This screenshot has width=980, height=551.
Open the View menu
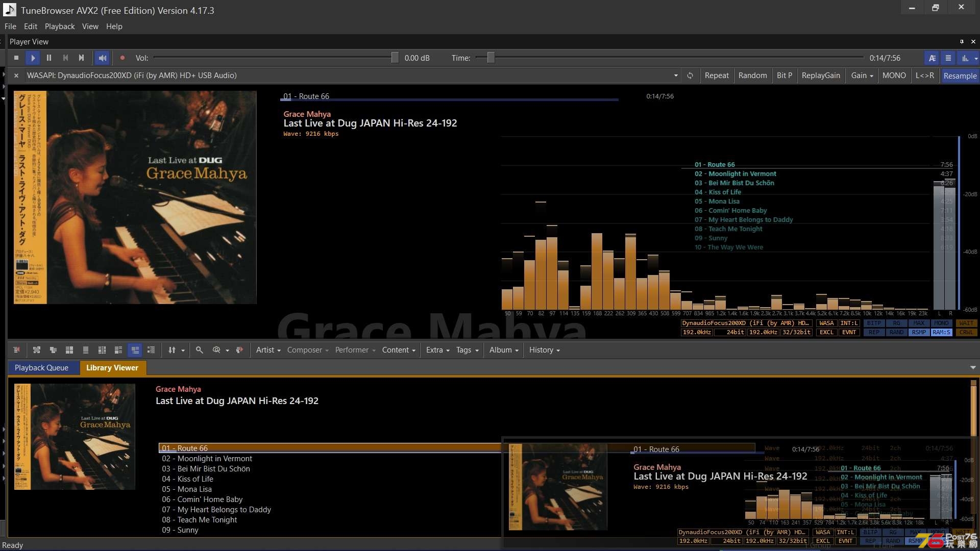tap(90, 27)
